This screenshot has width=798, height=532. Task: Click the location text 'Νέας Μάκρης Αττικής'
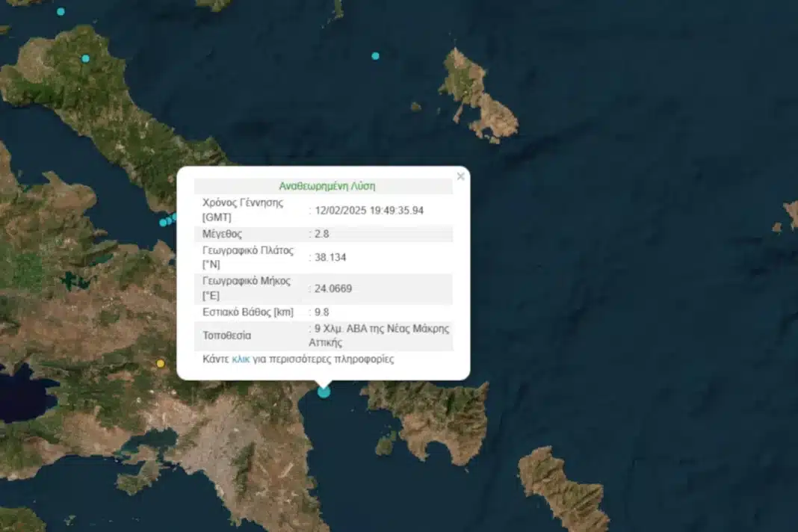[x=381, y=335]
